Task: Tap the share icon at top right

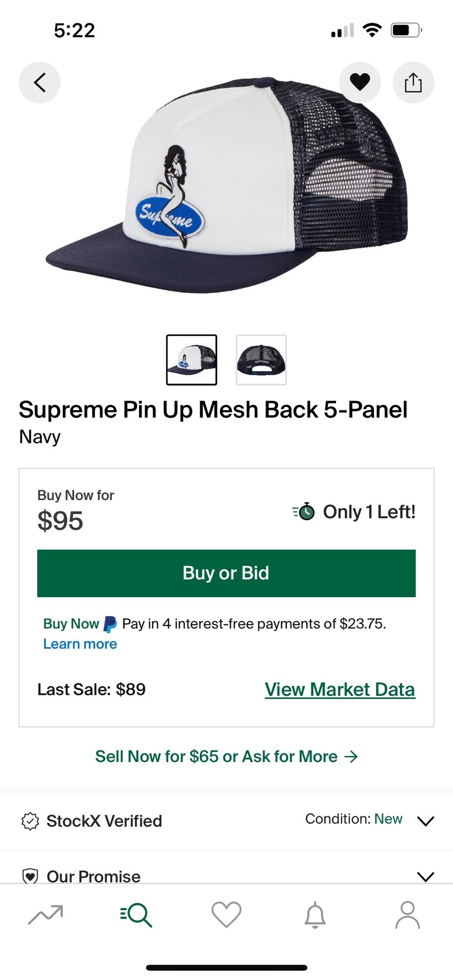Action: (x=413, y=82)
